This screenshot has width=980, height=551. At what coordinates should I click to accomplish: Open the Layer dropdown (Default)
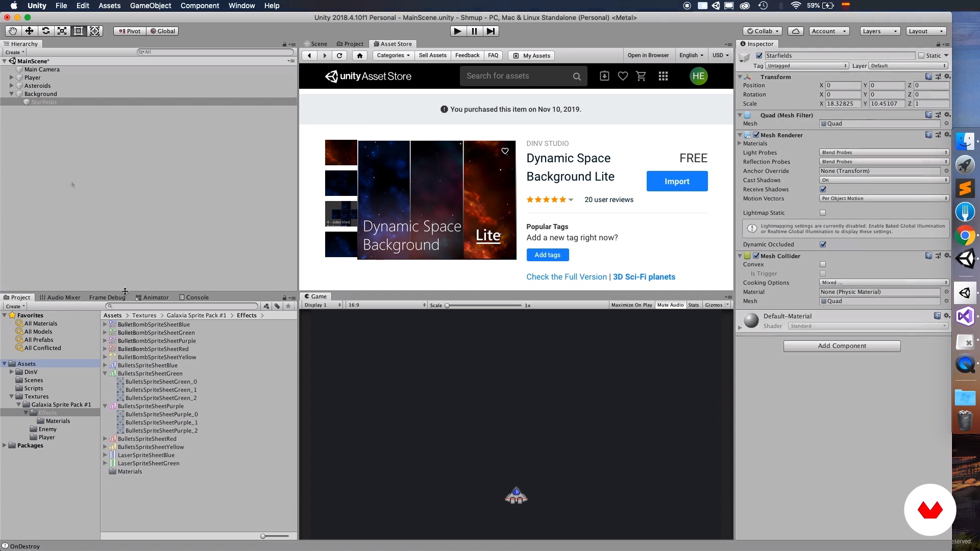click(x=909, y=66)
